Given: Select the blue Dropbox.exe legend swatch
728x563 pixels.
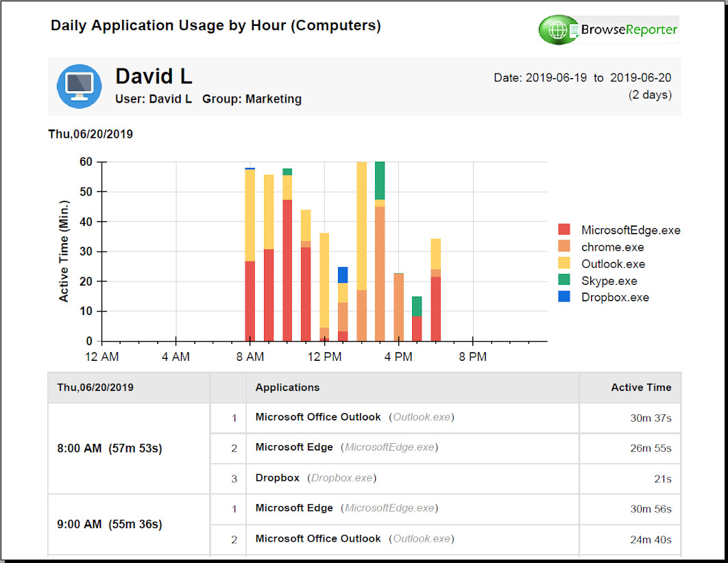Looking at the screenshot, I should tap(564, 297).
